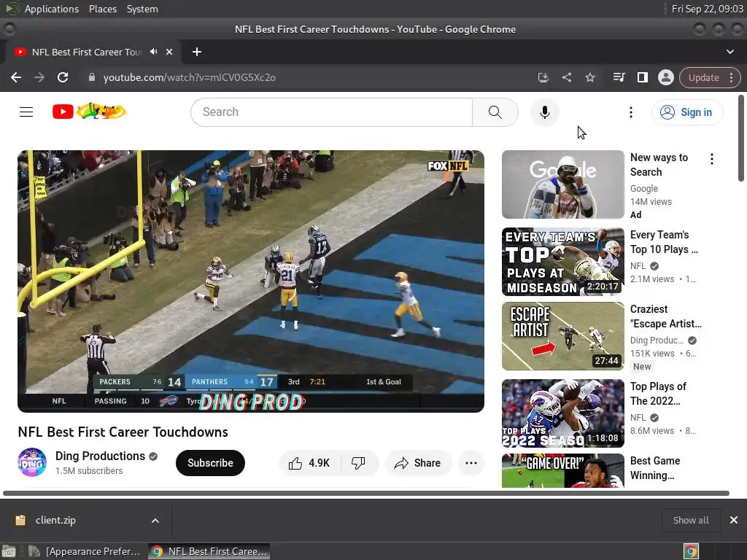The image size is (747, 560).
Task: Open the System menu
Action: click(142, 9)
